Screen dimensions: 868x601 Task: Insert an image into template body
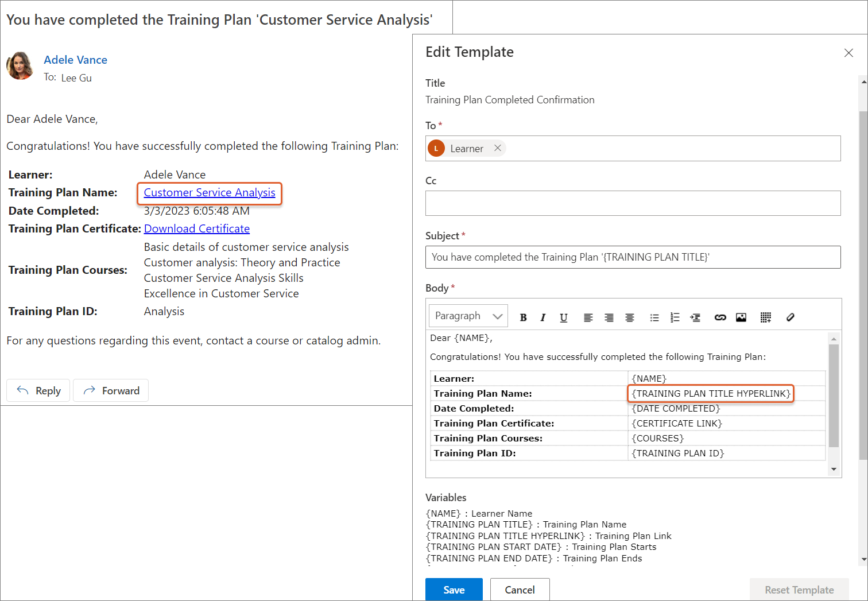[741, 317]
